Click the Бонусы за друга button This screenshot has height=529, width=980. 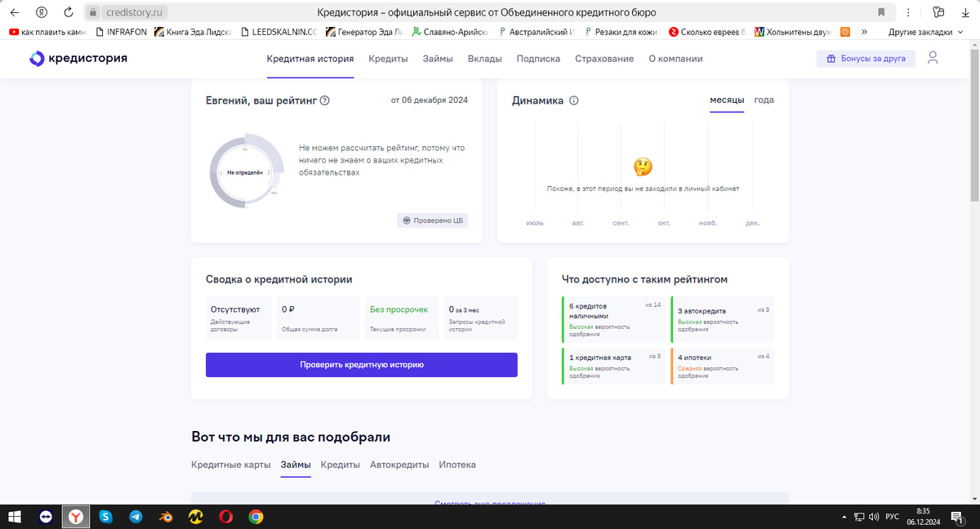[866, 59]
